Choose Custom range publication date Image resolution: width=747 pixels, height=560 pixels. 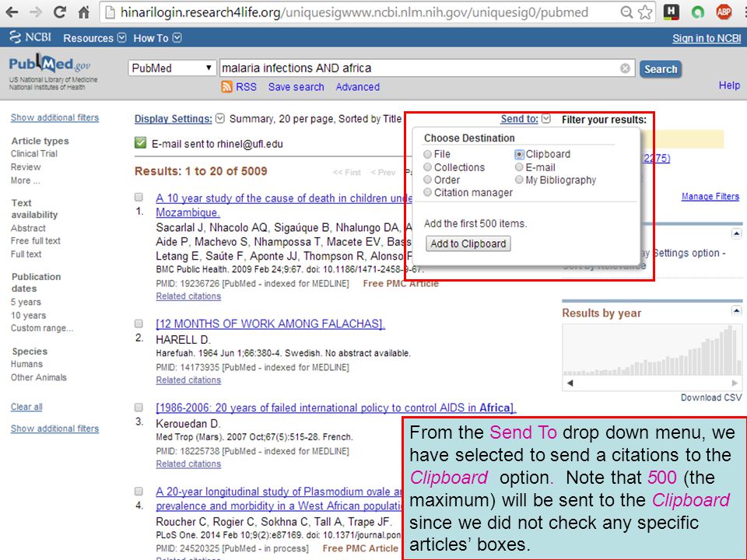(x=42, y=328)
